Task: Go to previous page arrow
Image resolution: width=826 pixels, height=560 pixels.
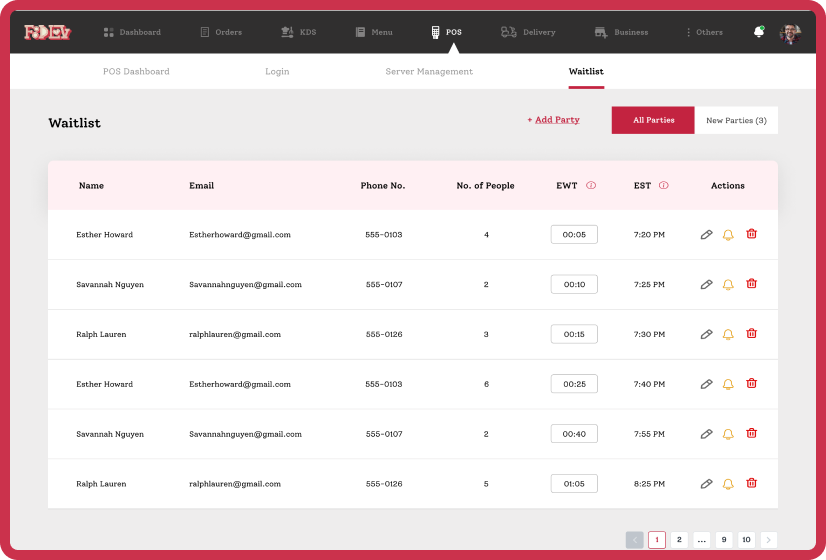Action: [634, 540]
